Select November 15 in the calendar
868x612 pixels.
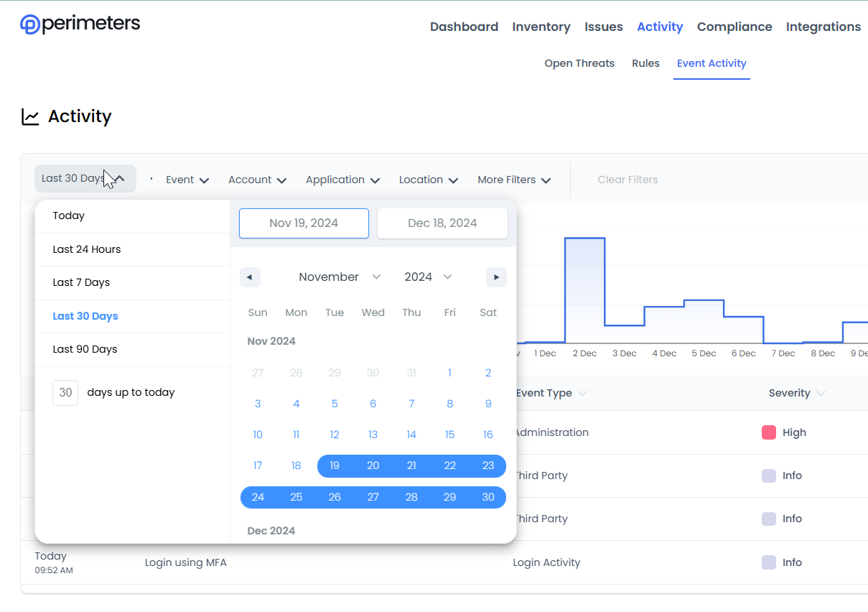tap(449, 435)
